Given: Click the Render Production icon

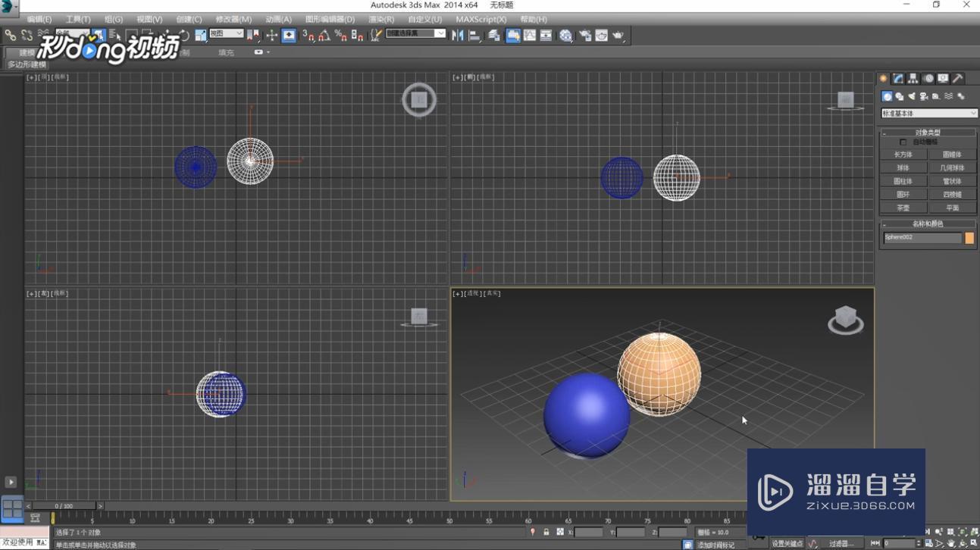Looking at the screenshot, I should click(x=618, y=35).
